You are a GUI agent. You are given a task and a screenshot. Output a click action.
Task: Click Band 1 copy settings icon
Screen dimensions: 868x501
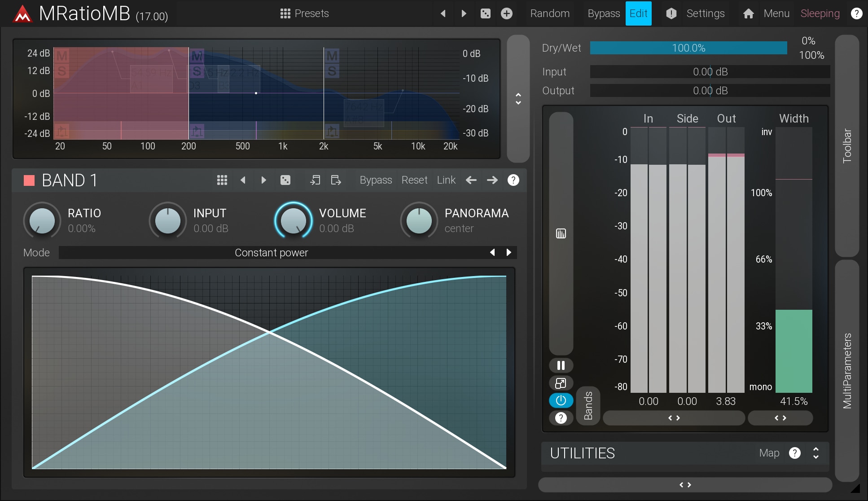pos(315,180)
